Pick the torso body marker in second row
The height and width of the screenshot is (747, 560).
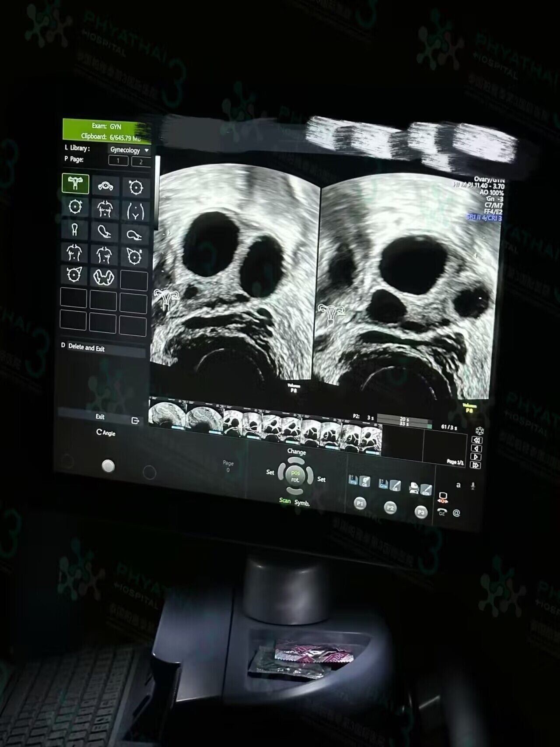[x=105, y=208]
